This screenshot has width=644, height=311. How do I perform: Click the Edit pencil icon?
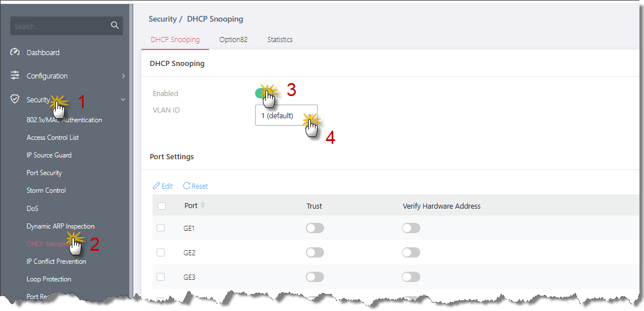(157, 186)
